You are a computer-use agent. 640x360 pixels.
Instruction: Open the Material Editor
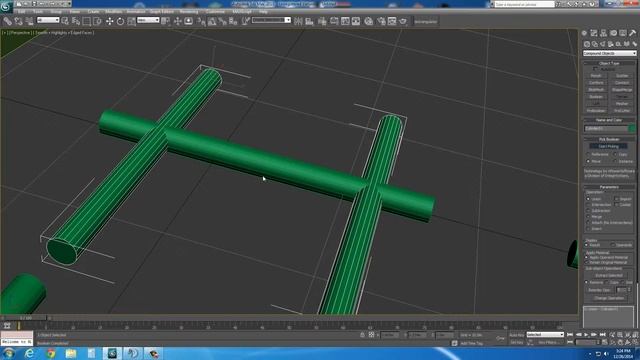[x=369, y=21]
